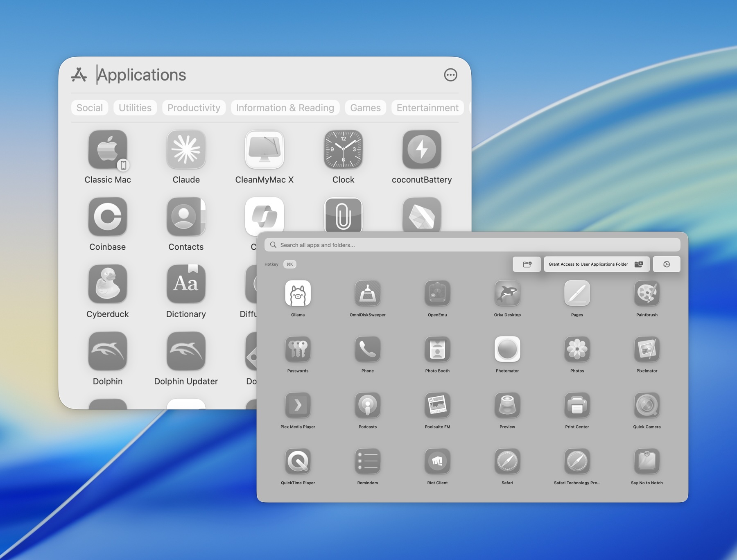Select the Orka Desktop icon
This screenshot has height=560, width=737.
pos(507,294)
